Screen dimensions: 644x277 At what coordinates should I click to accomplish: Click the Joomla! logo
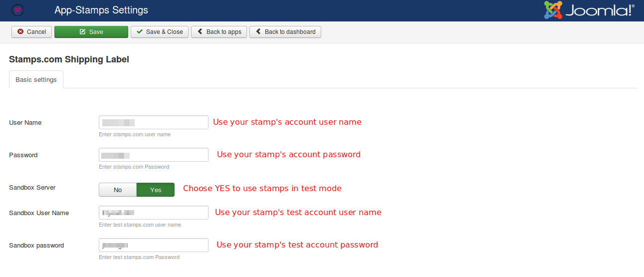point(589,10)
